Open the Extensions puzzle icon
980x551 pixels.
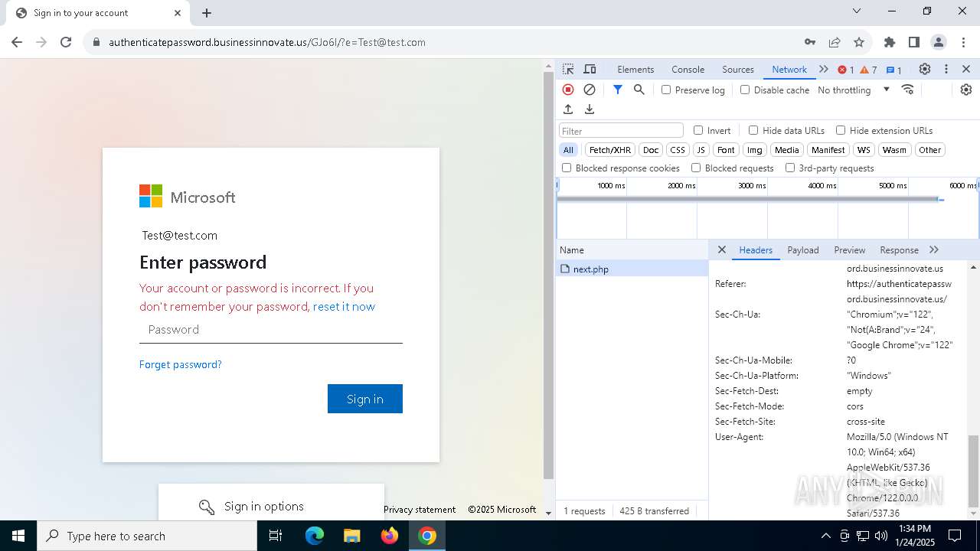point(890,42)
